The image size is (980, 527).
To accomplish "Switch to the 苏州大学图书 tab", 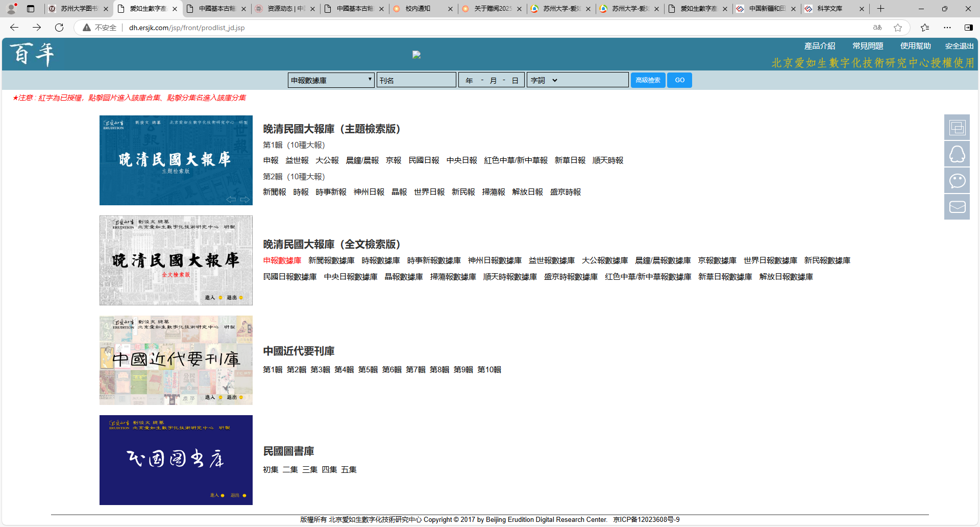I will (x=79, y=9).
